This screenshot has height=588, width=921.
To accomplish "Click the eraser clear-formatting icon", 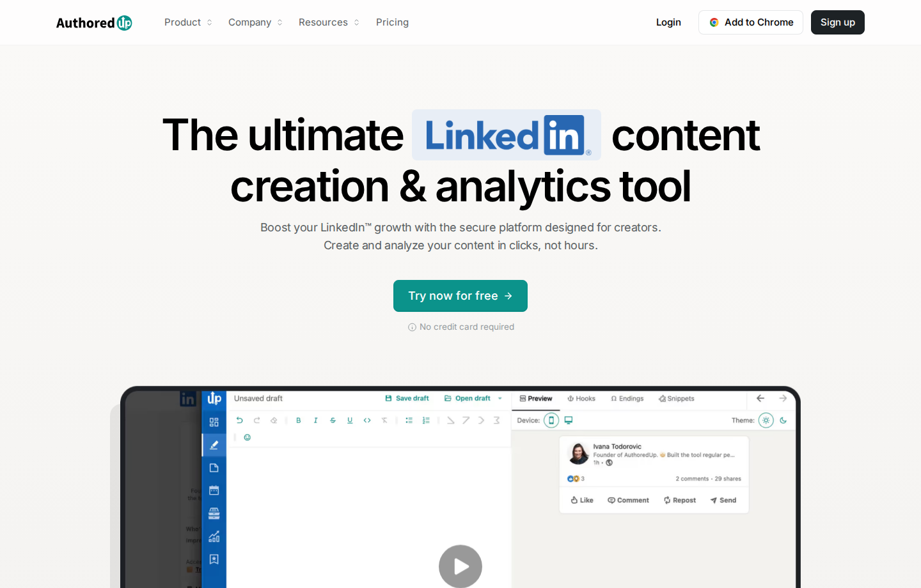I will click(274, 421).
